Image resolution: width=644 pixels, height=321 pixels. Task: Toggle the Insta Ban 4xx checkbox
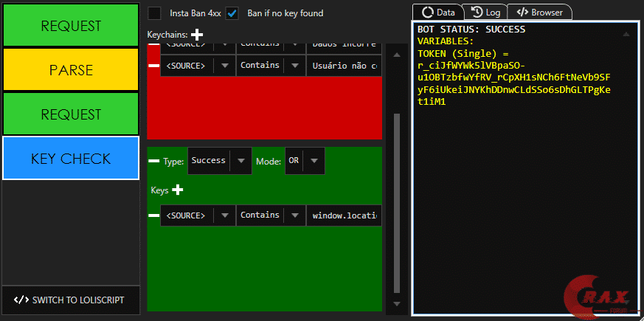click(x=154, y=13)
